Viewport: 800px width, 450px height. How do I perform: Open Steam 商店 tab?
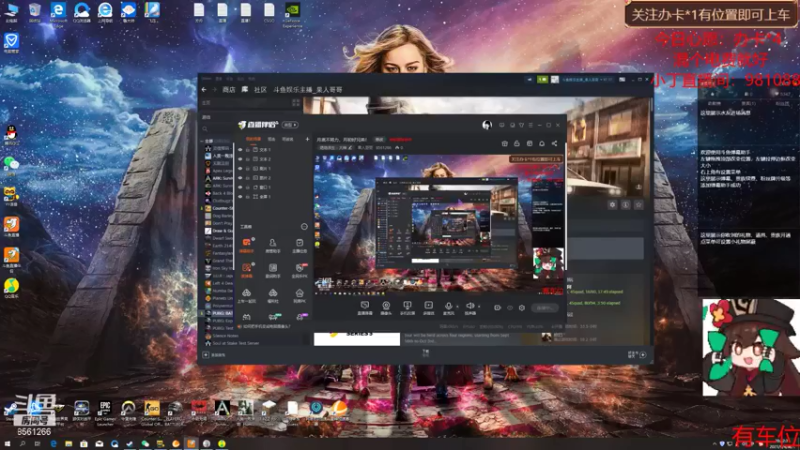229,89
